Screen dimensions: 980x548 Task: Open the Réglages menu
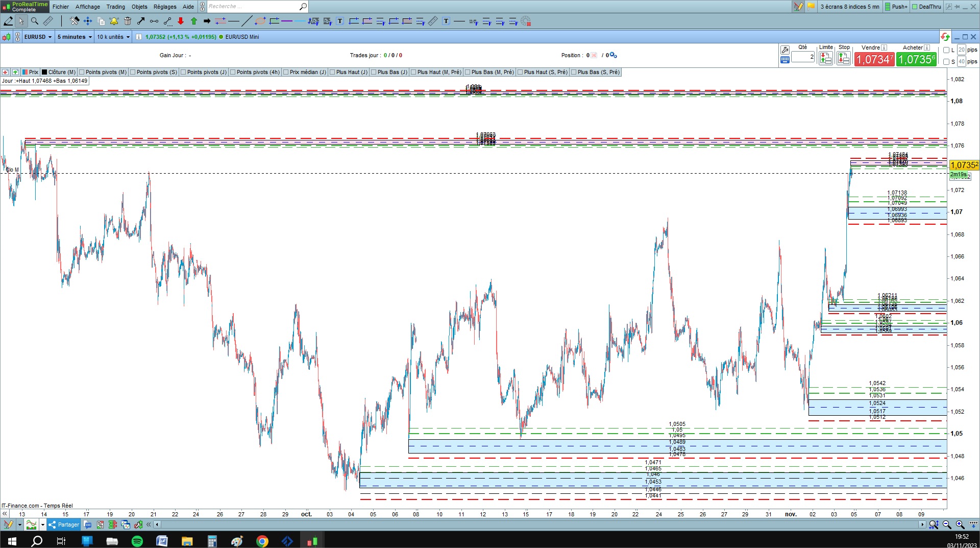click(x=165, y=7)
